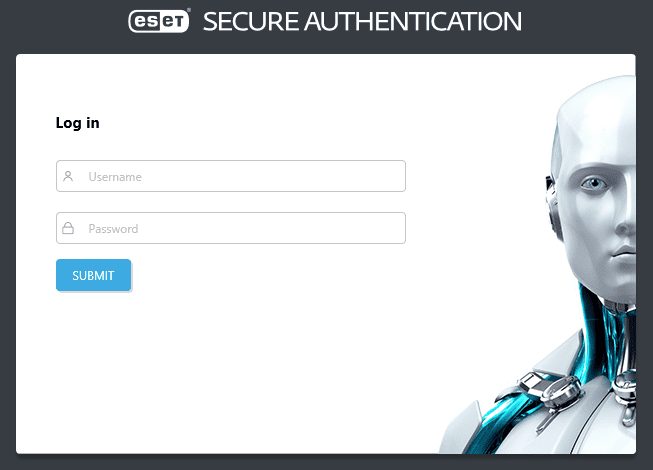
Task: Click the Username placeholder text
Action: coord(115,176)
